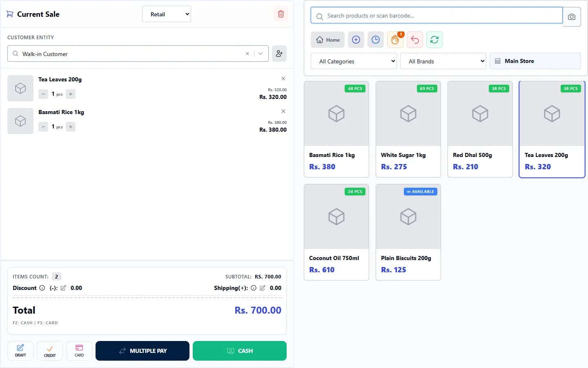Edit the shipping charge with the pencil icon

(x=263, y=288)
